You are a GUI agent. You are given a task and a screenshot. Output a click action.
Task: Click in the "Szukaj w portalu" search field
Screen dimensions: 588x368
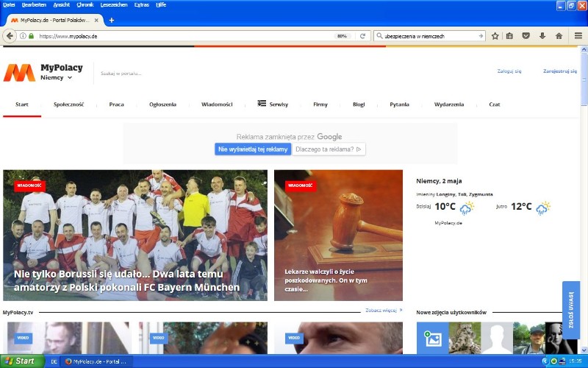pos(147,74)
